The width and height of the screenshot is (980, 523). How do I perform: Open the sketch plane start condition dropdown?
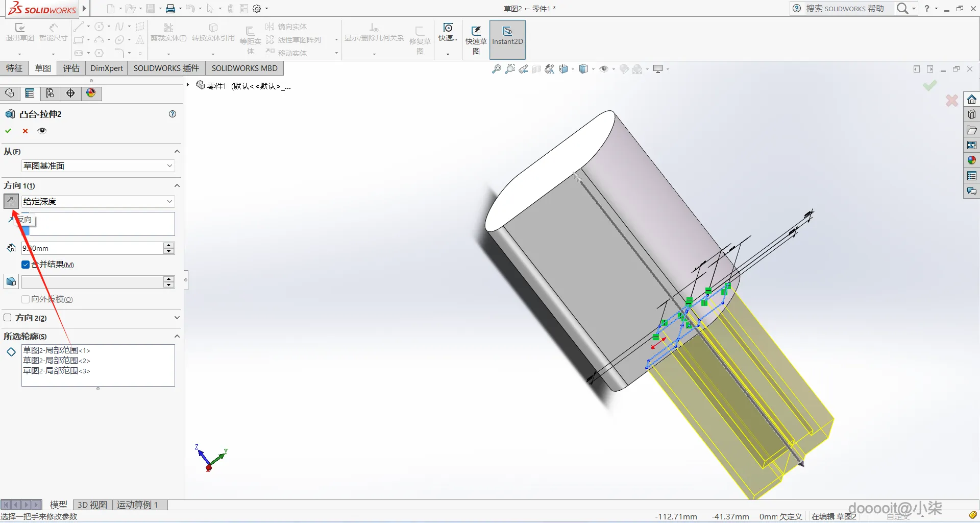tap(98, 166)
